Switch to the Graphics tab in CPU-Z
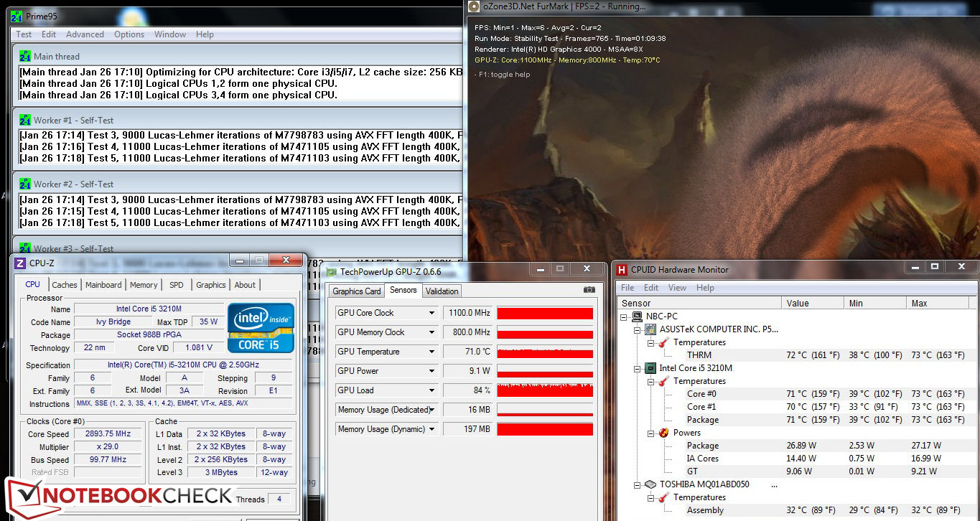980x521 pixels. pos(211,285)
